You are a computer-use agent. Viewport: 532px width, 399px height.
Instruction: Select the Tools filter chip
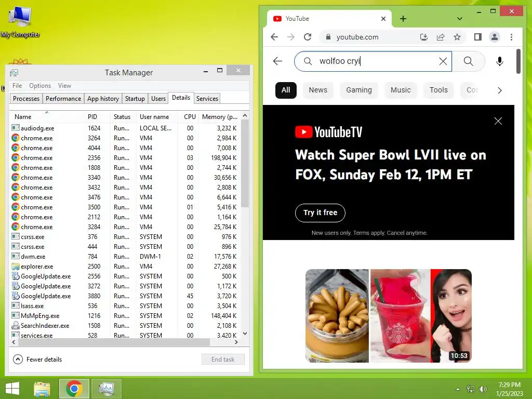438,90
